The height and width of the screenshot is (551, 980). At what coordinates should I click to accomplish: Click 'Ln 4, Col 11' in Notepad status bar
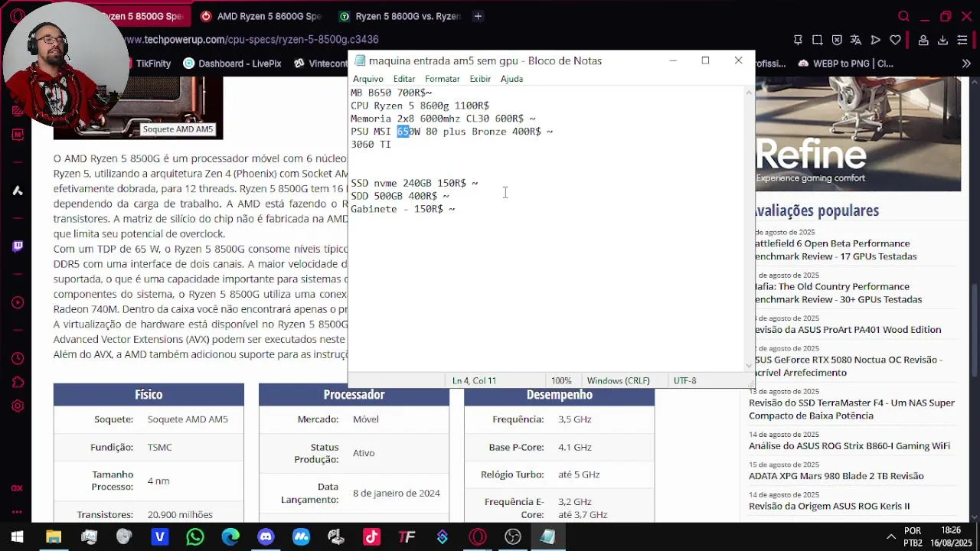tap(474, 380)
